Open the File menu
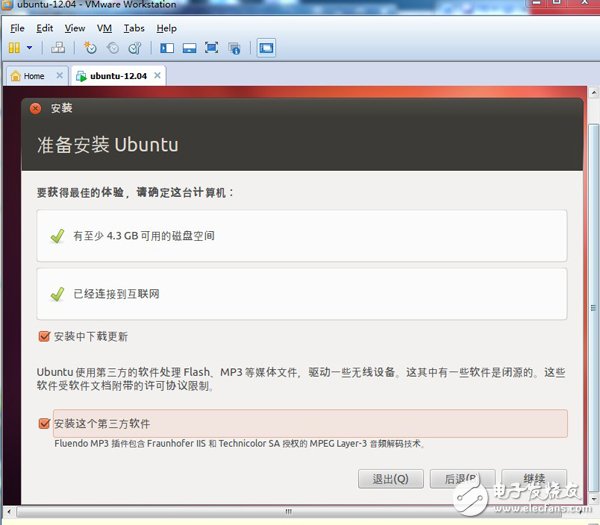The image size is (600, 525). (17, 28)
